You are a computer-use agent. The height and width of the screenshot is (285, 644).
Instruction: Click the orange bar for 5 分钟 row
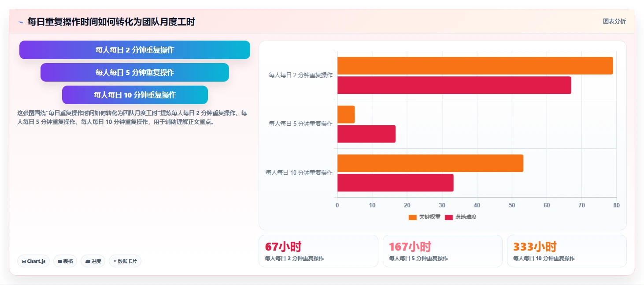point(346,114)
